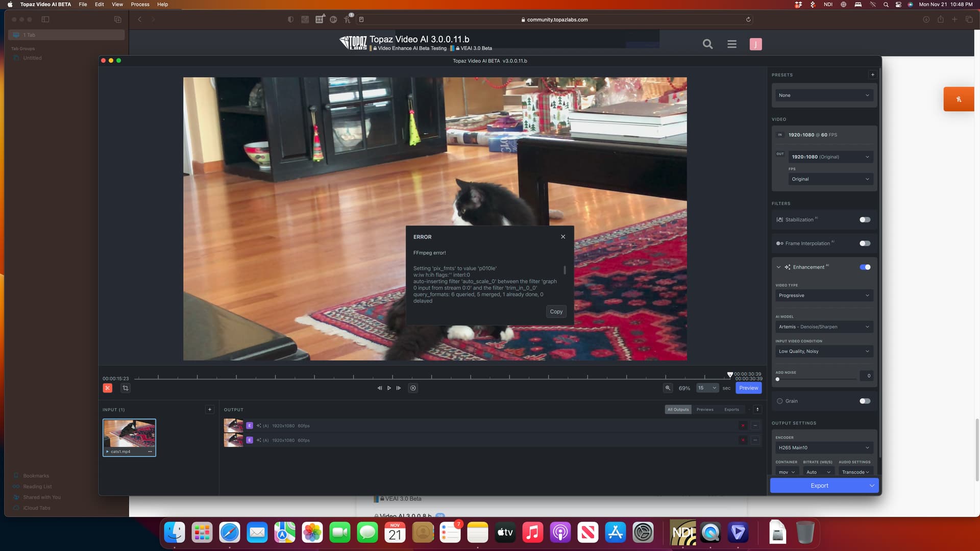
Task: Open the Process menu
Action: point(140,5)
